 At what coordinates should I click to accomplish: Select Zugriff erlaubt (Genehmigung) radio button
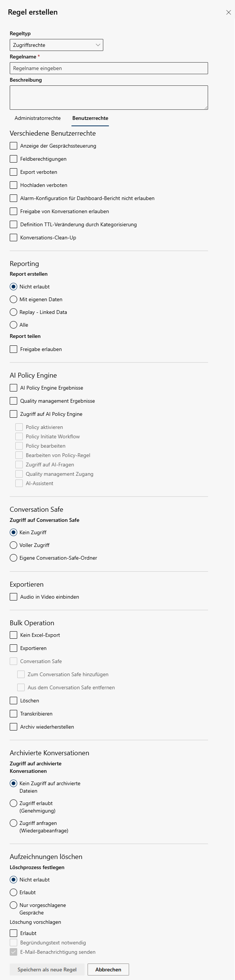click(x=14, y=804)
